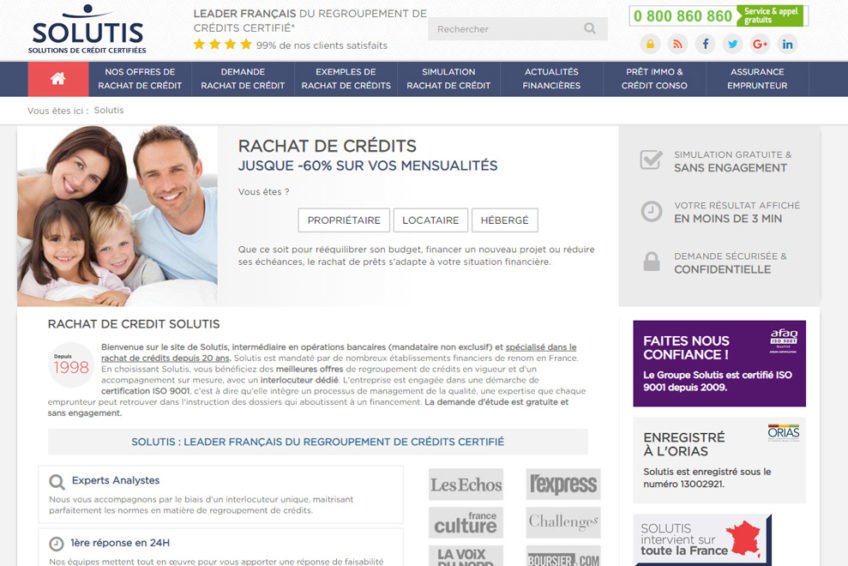Click the ORIAS logo

[784, 432]
